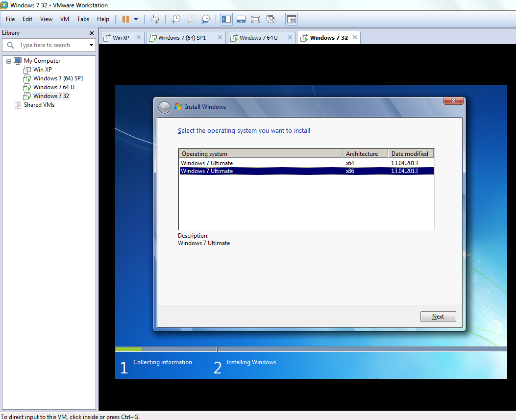Collapse the My Computer tree node
Viewport: 516px width, 420px height.
[x=8, y=61]
